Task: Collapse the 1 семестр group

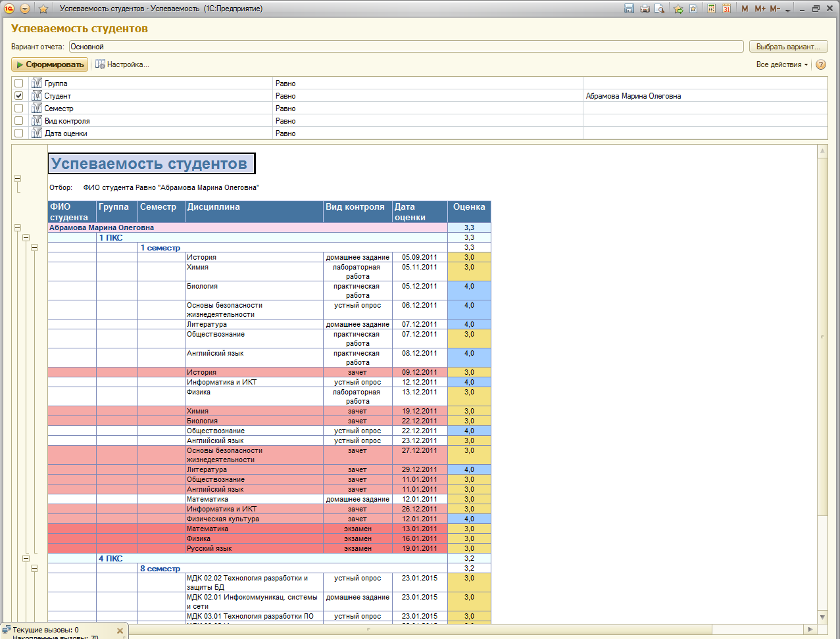Action: [x=34, y=248]
